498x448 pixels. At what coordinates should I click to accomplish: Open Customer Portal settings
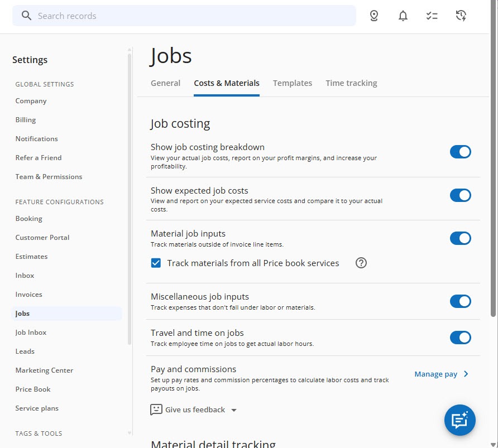[42, 237]
